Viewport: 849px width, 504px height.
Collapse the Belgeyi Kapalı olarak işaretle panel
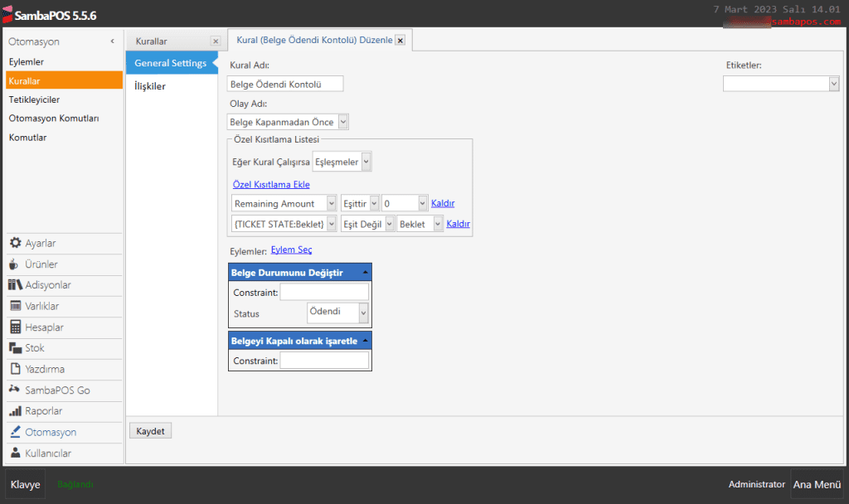coord(365,341)
